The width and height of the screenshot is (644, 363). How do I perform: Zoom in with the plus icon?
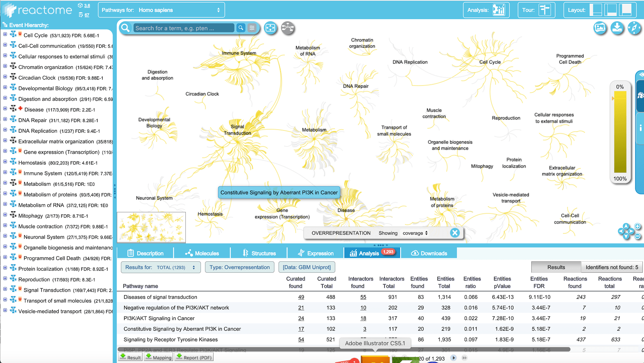[637, 226]
